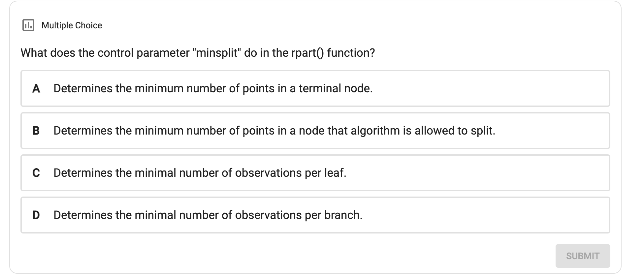Click the letter A label
The height and width of the screenshot is (279, 644).
[x=36, y=88]
